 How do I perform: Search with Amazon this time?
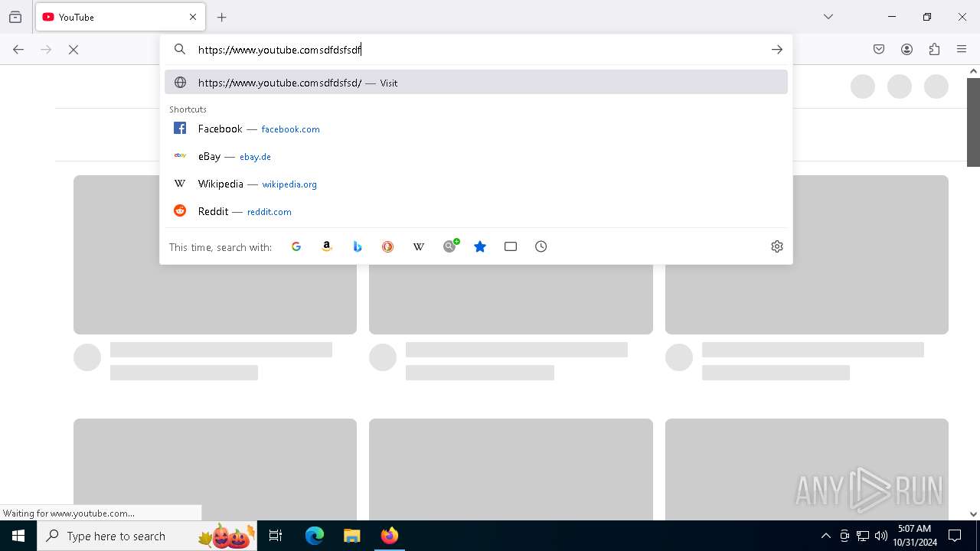pyautogui.click(x=327, y=246)
